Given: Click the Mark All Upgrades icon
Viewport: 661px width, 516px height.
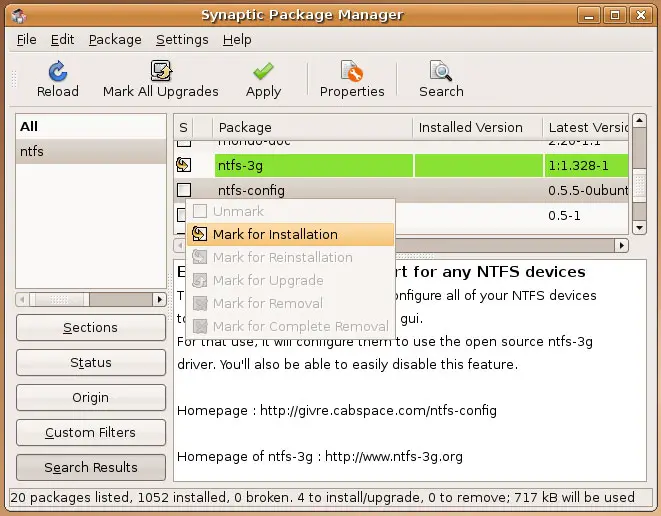Looking at the screenshot, I should coord(161,70).
